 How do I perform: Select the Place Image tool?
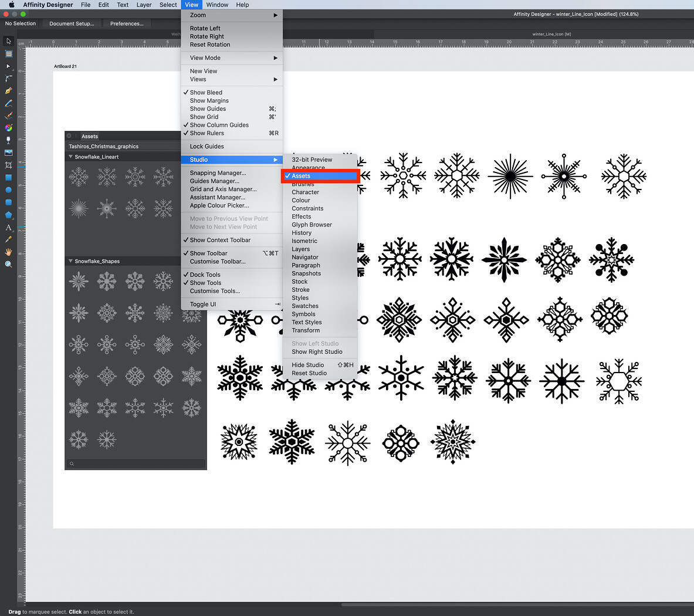pyautogui.click(x=8, y=153)
